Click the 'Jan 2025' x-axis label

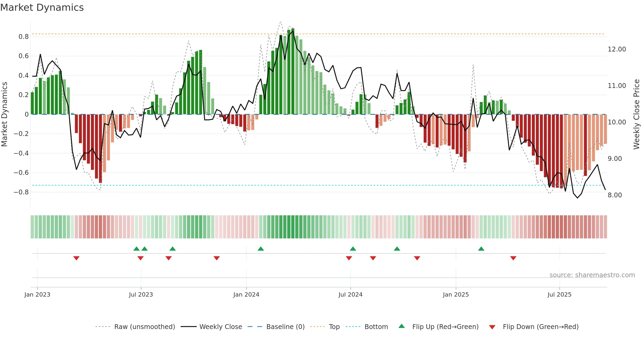456,294
